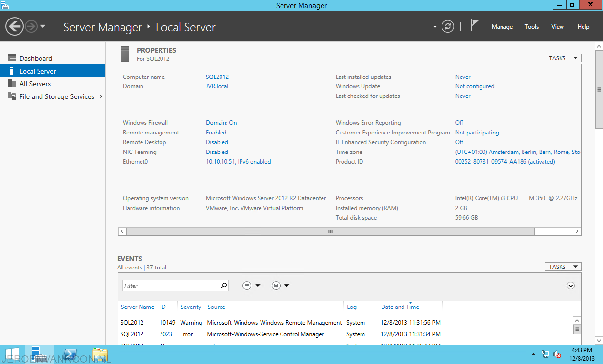Open the notifications flag

tap(474, 25)
